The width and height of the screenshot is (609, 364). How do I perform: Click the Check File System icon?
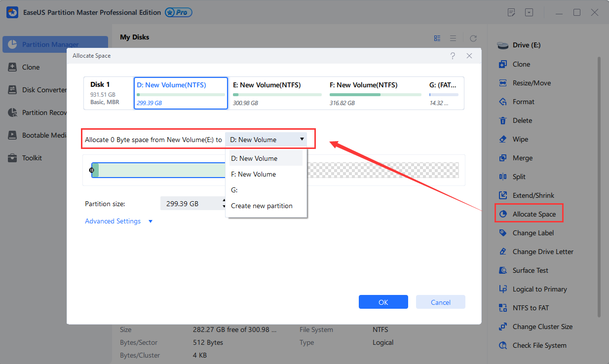point(503,345)
